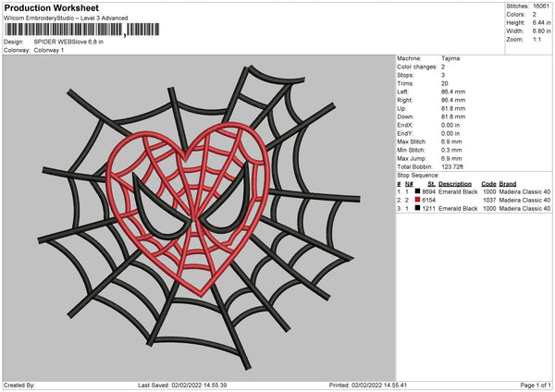Click the 'N#' column header
This screenshot has height=392, width=555.
coord(409,184)
